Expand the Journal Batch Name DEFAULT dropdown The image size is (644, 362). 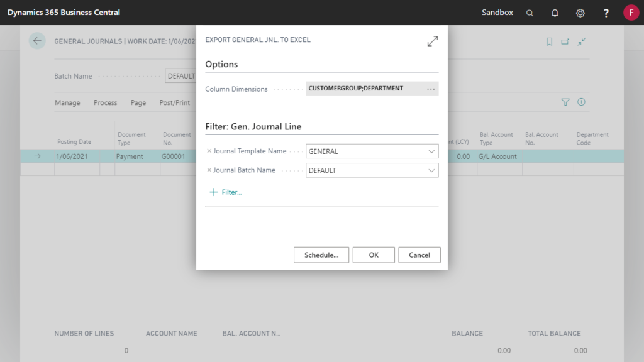tap(433, 170)
